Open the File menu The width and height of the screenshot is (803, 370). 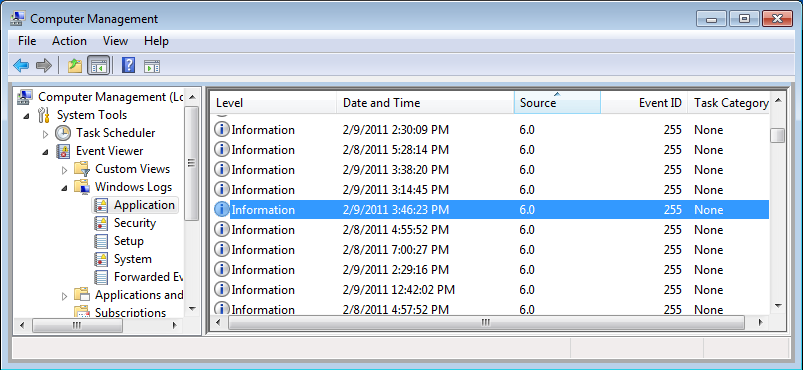coord(27,41)
